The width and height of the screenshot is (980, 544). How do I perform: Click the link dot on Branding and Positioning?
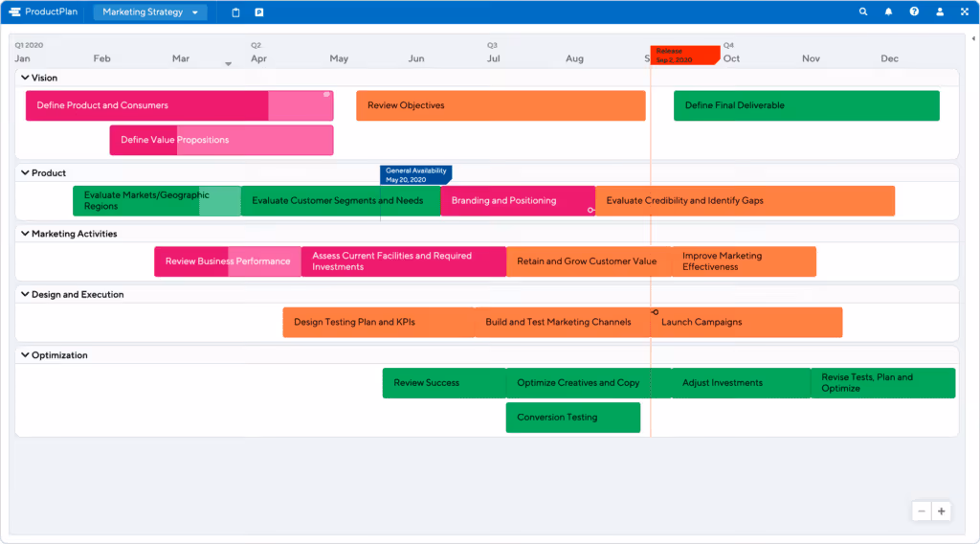(x=590, y=210)
